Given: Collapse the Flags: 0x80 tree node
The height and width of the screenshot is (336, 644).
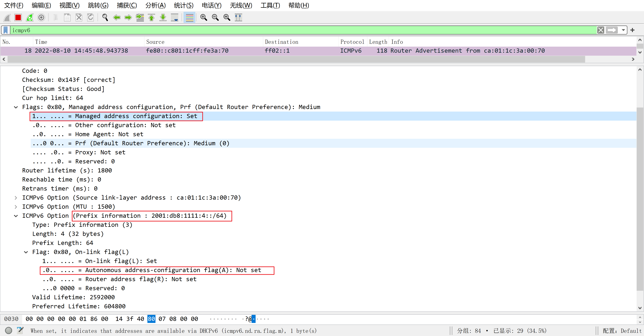Looking at the screenshot, I should (16, 107).
